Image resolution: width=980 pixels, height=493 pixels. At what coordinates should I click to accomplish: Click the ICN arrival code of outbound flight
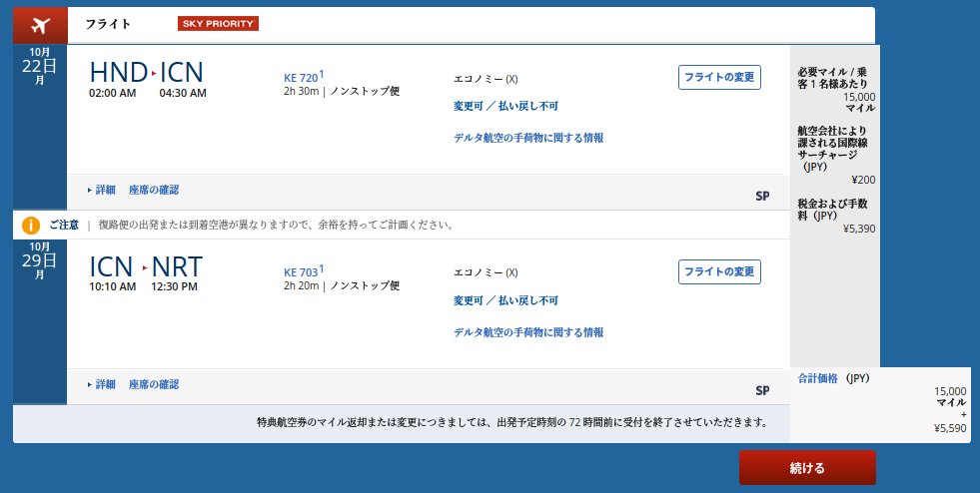click(x=182, y=73)
